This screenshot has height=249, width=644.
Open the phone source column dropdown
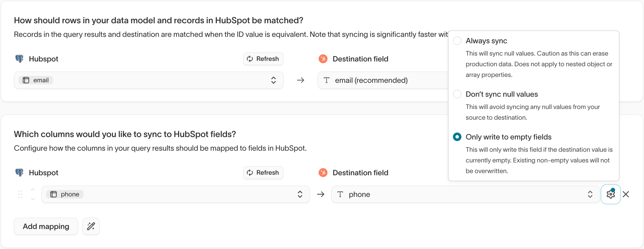pos(300,194)
